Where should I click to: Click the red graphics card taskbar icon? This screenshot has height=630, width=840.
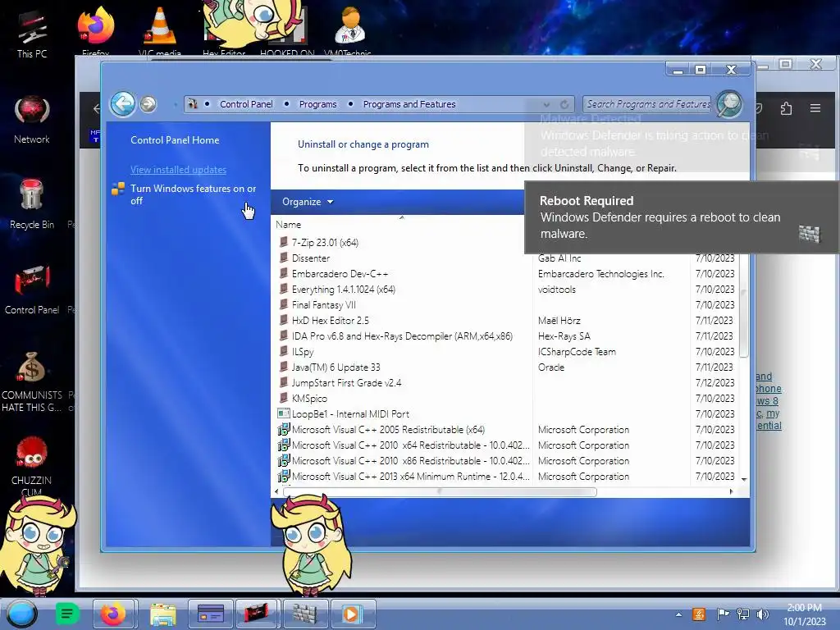click(x=257, y=614)
